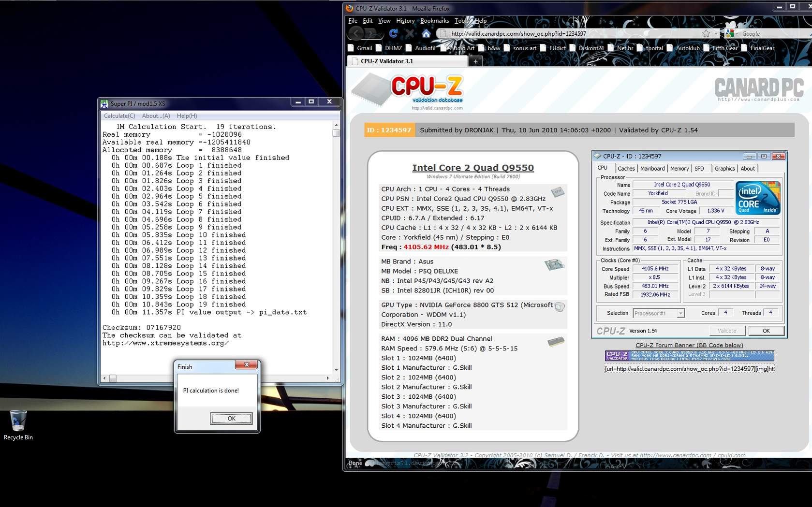Click OK button in CPU-Z window
This screenshot has height=507, width=812.
point(766,331)
